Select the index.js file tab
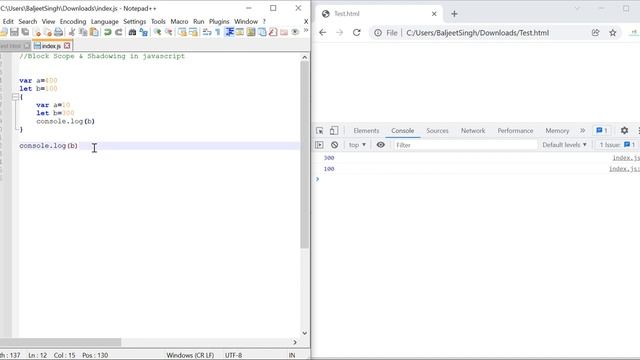 51,46
